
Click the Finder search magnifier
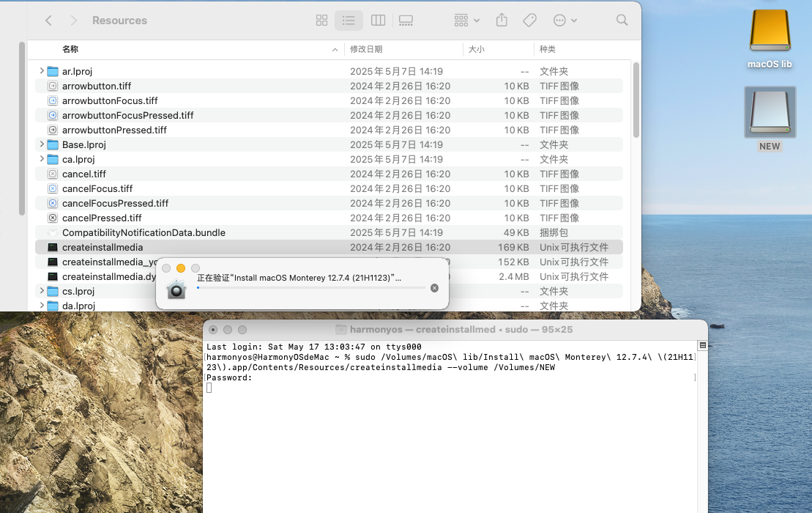[x=622, y=21]
